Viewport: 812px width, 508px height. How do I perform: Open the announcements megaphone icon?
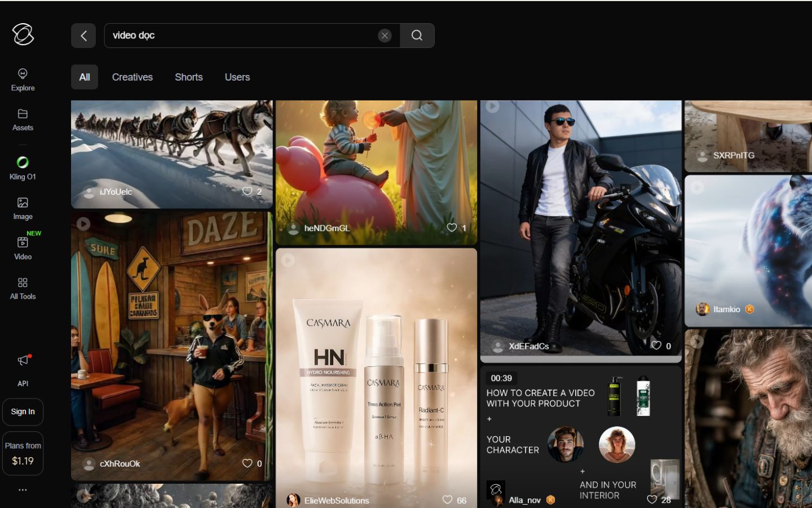[x=23, y=360]
